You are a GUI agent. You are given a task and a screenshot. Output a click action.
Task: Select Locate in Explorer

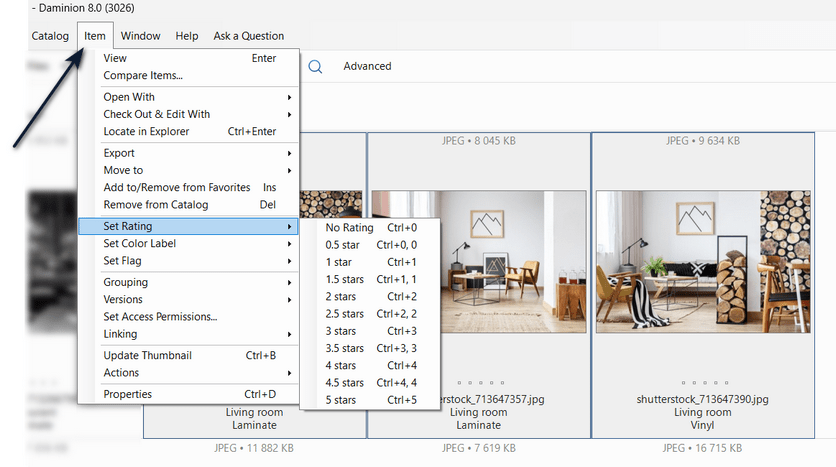point(146,131)
